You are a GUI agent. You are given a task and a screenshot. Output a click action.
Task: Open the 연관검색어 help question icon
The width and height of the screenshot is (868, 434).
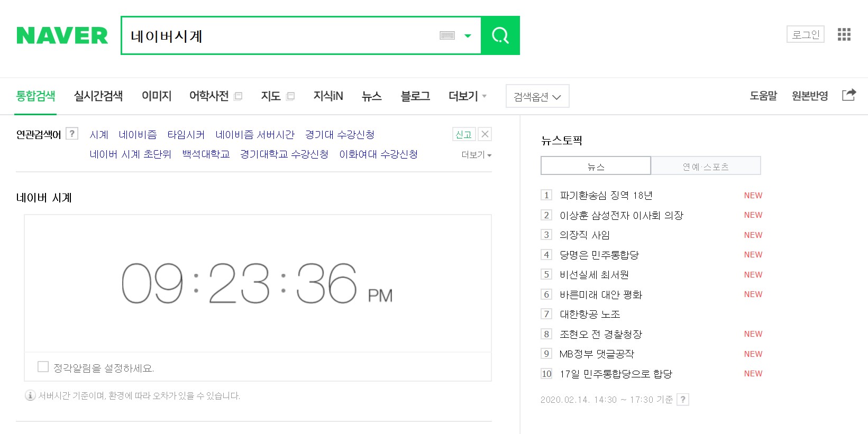pyautogui.click(x=72, y=134)
